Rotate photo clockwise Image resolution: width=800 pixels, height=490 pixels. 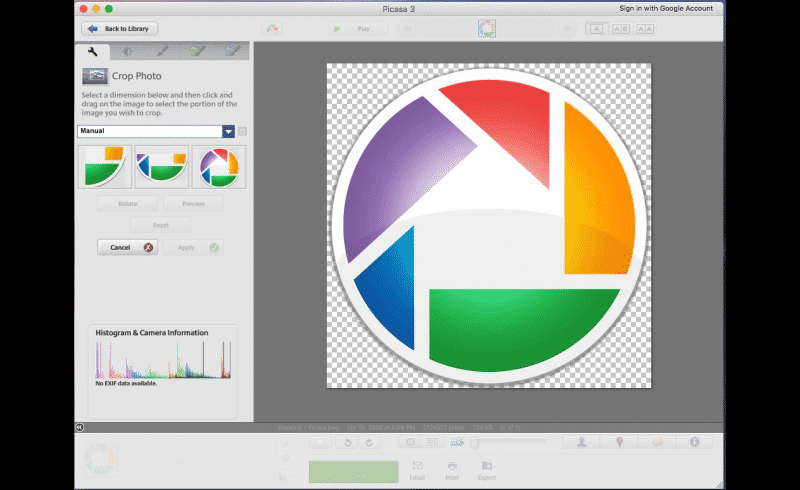(369, 442)
